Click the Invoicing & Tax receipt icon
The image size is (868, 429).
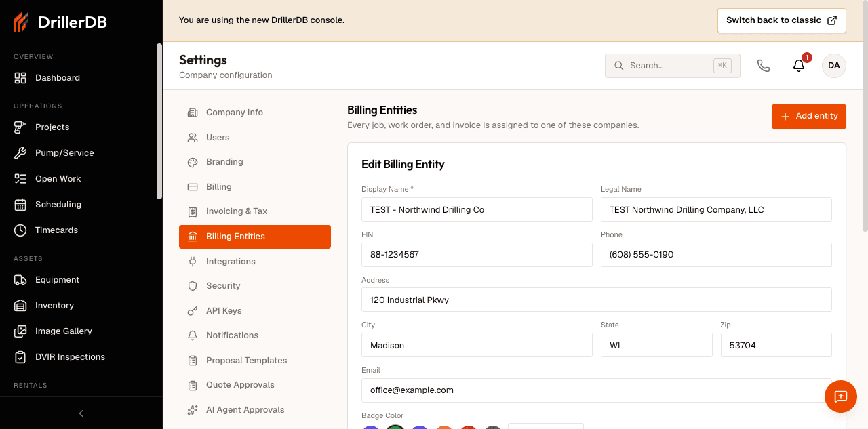tap(193, 211)
